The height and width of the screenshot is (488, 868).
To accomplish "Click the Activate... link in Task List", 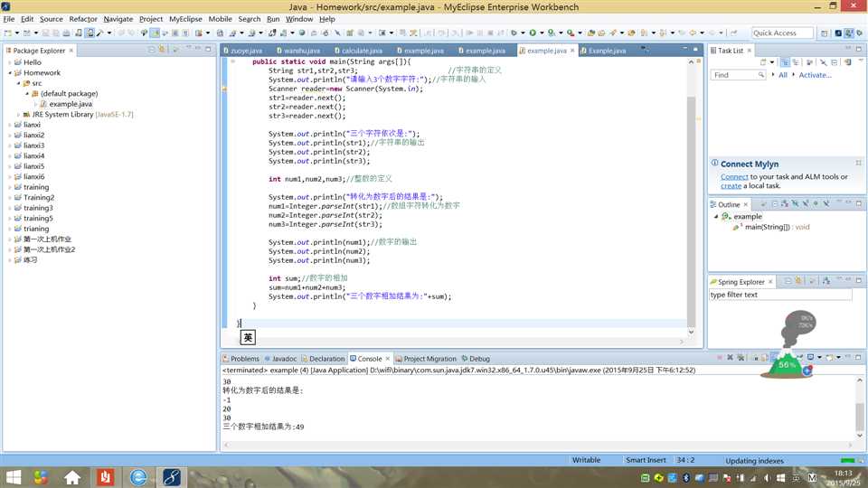I will pos(815,75).
